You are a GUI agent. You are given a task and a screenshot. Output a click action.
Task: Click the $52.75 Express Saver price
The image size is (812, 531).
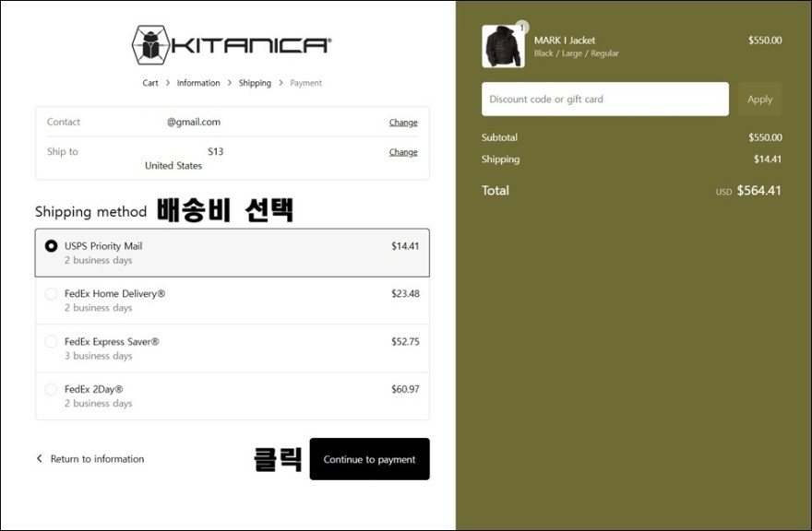(x=405, y=342)
